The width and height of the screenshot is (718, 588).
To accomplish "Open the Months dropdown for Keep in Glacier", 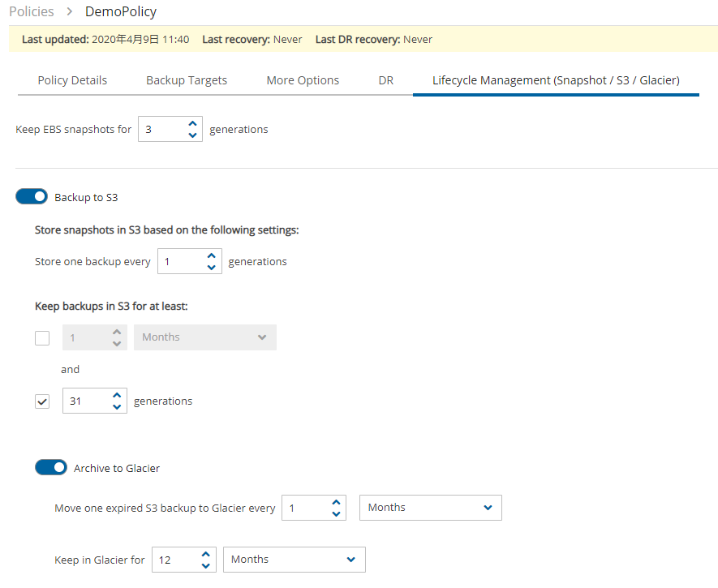I will coord(294,559).
